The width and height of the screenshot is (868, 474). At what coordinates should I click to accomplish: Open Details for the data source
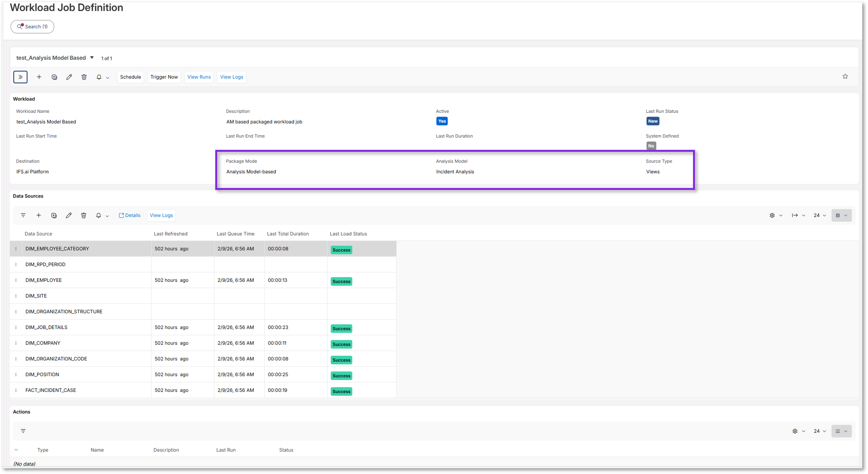[x=129, y=215]
